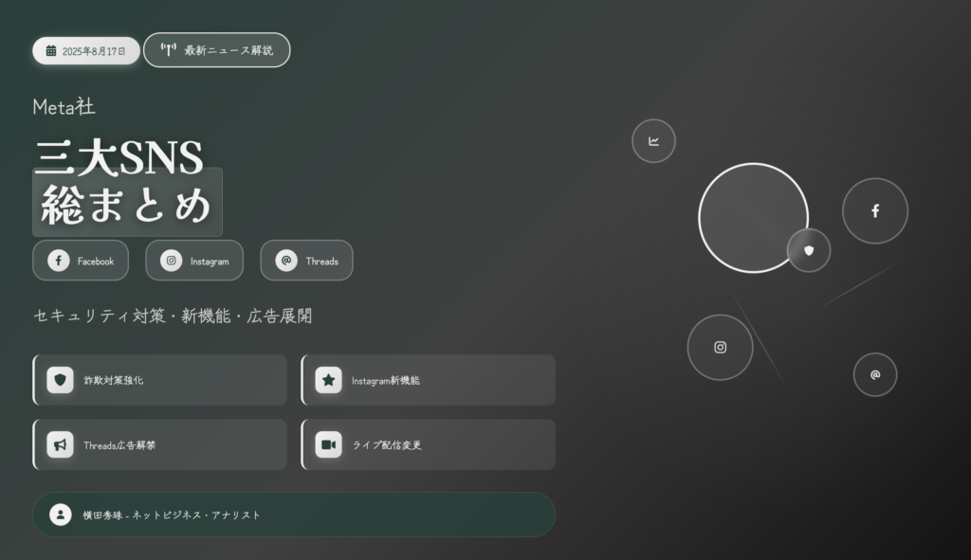
Task: Click the セキュリティ対策・新機能・広告展開 subtitle
Action: 173,316
